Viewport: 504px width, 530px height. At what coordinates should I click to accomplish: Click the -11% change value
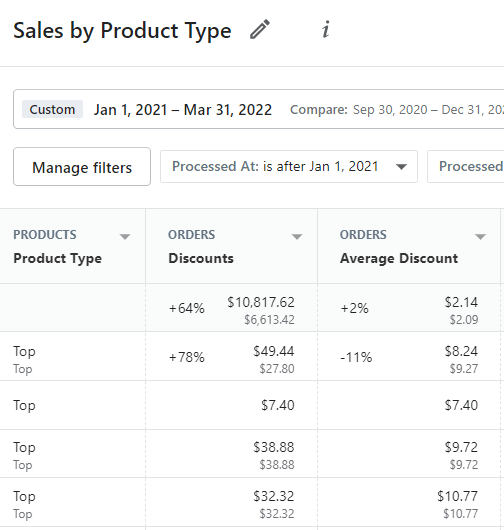coord(356,357)
